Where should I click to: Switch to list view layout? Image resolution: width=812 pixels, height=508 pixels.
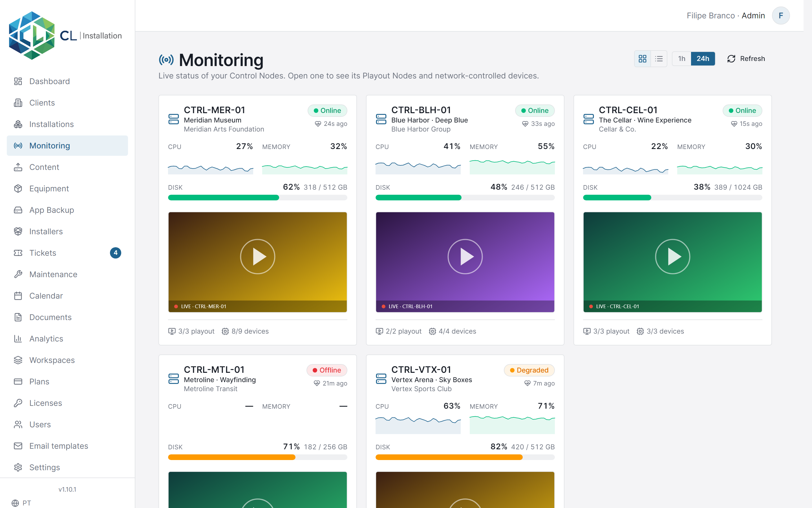[x=659, y=59]
